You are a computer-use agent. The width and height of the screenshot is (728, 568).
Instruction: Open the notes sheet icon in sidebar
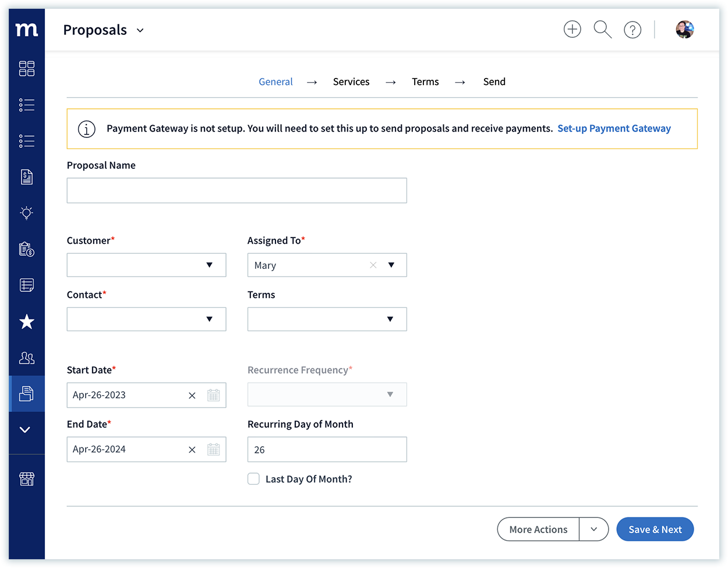pos(27,285)
